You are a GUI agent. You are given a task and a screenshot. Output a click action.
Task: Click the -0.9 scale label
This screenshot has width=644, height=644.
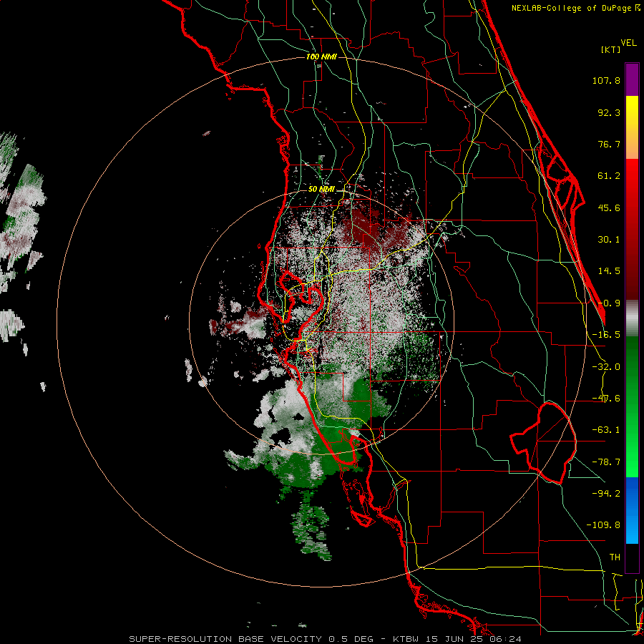click(609, 303)
